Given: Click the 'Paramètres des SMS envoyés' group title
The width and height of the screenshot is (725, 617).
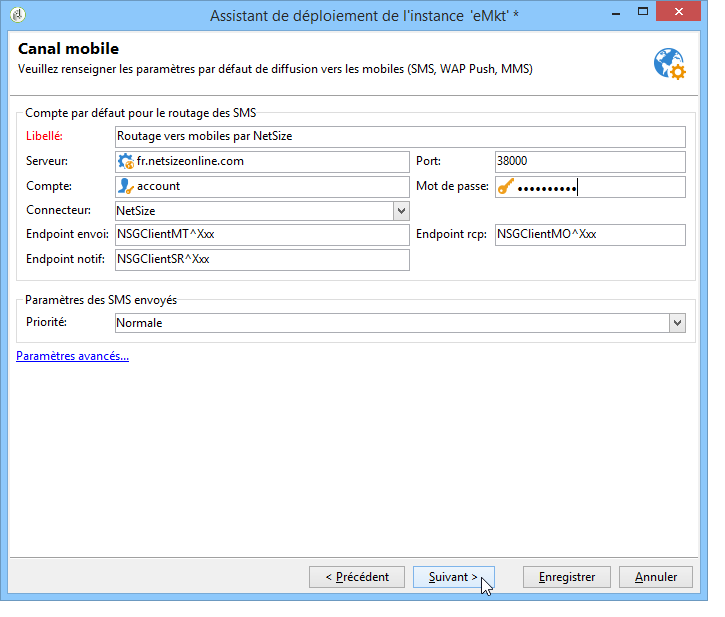Looking at the screenshot, I should pos(101,300).
